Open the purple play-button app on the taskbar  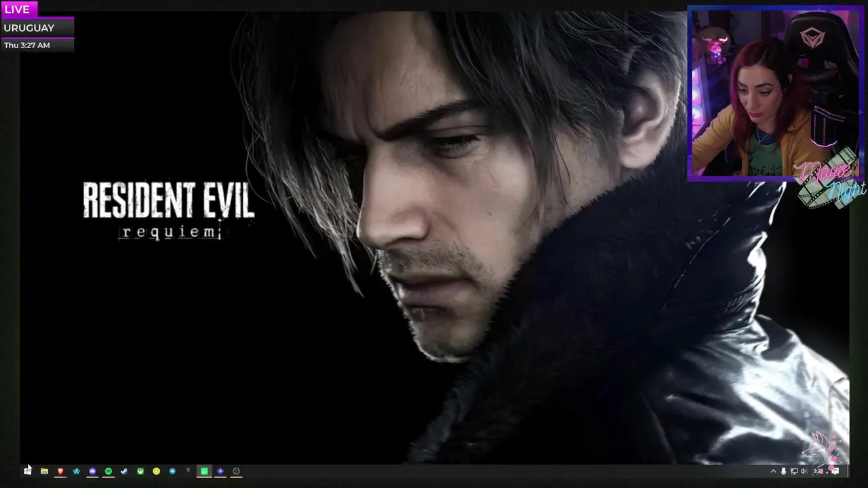click(220, 471)
